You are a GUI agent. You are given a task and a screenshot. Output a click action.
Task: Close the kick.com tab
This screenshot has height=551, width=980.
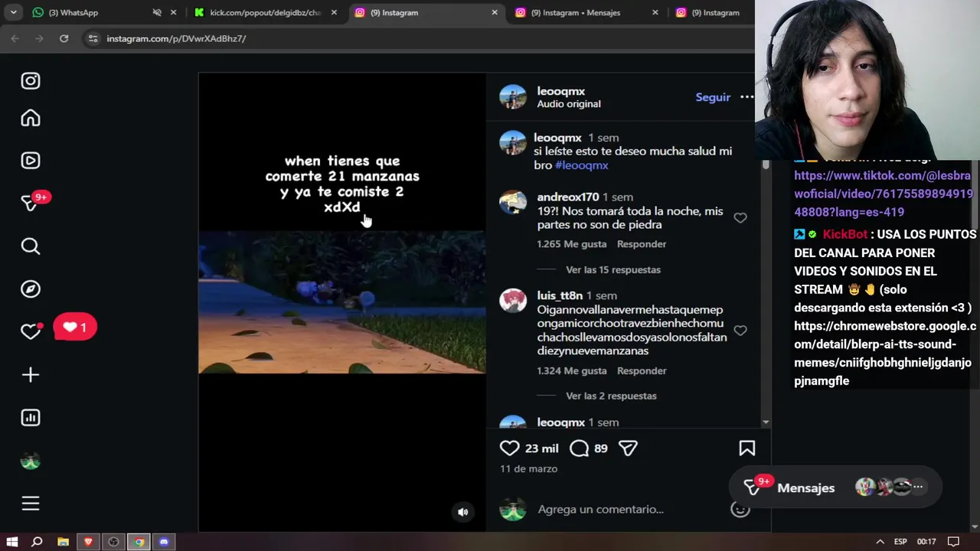(334, 12)
